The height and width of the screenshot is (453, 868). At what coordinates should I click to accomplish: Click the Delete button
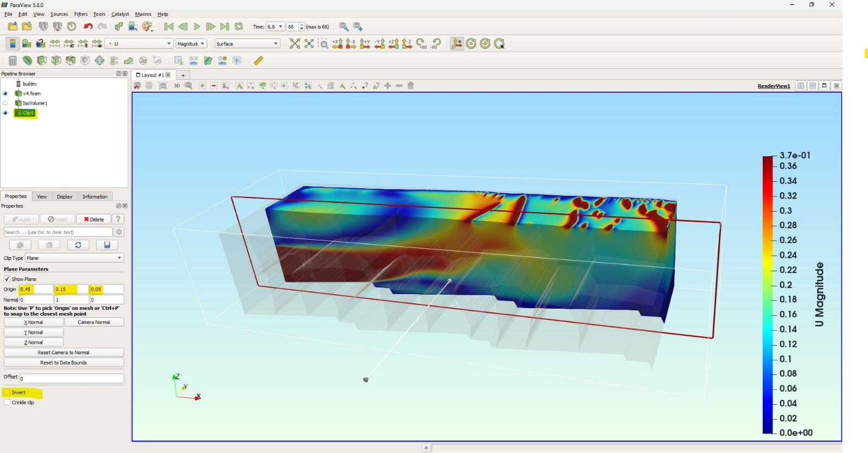94,219
